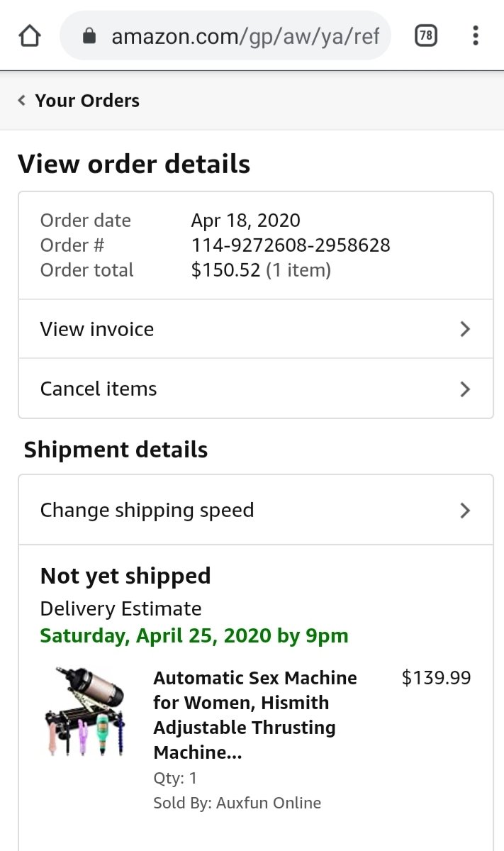Open the View invoice row
Image resolution: width=504 pixels, height=851 pixels.
97,329
